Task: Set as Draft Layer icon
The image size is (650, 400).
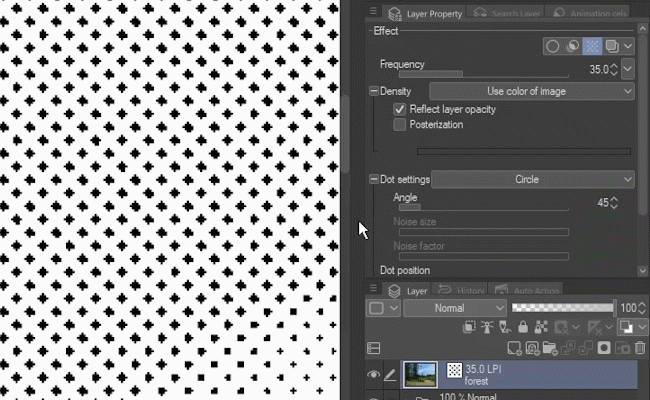Action: (x=505, y=327)
